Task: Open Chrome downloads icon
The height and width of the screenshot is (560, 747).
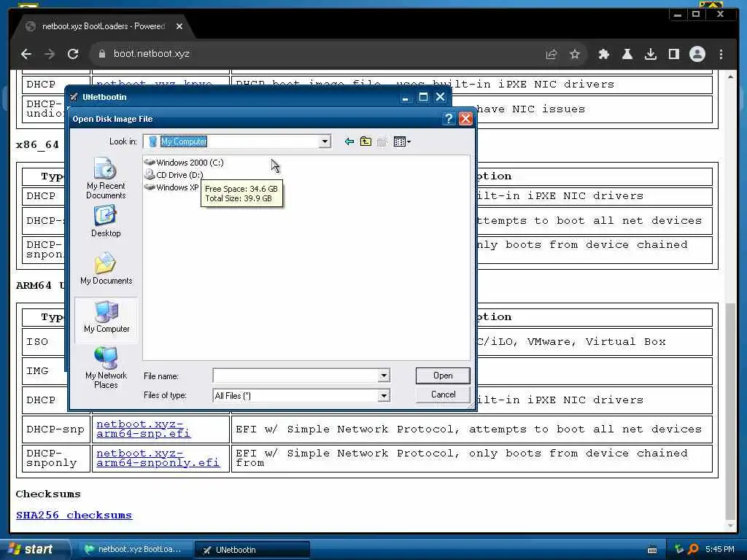Action: tap(651, 54)
